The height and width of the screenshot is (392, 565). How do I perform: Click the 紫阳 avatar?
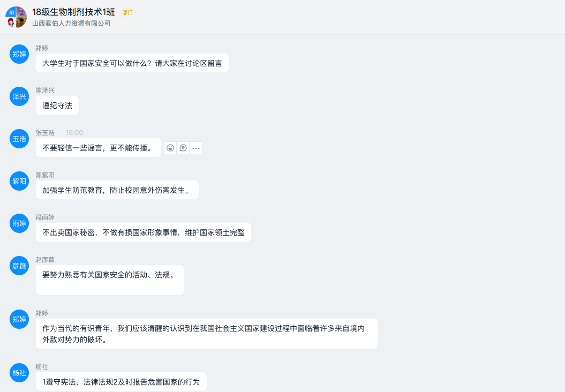(x=19, y=181)
